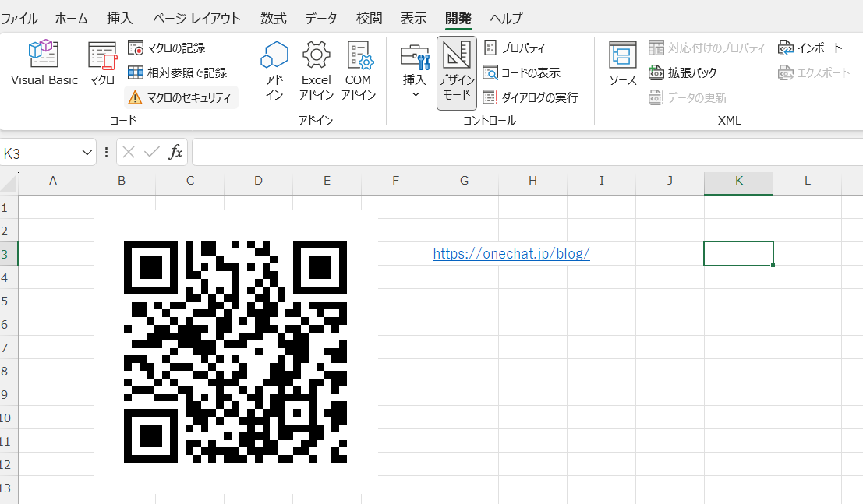
Task: Select row 1 header
Action: pos(9,207)
